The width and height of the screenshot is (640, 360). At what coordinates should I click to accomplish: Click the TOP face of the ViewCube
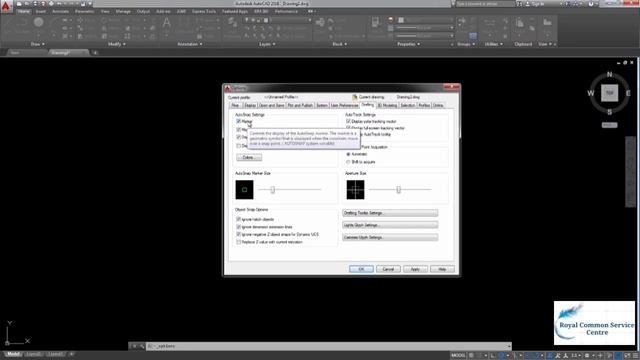point(609,93)
